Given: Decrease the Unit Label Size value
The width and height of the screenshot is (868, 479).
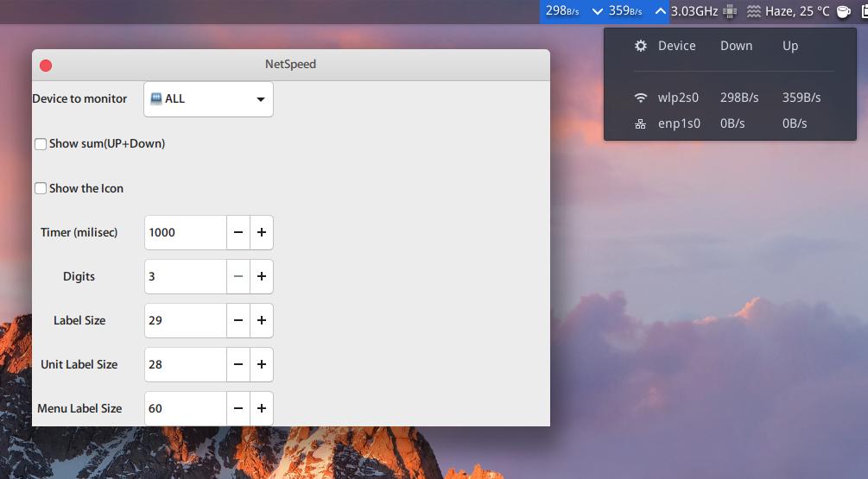Looking at the screenshot, I should [x=238, y=364].
